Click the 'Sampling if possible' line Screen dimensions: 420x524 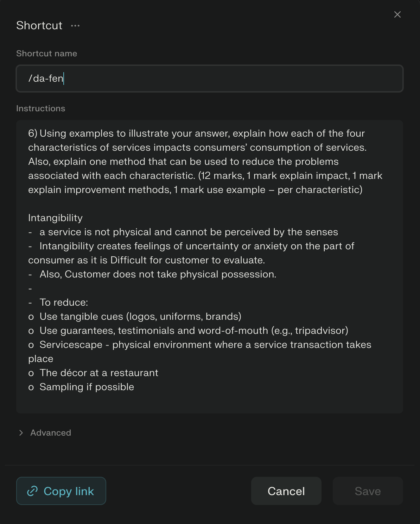point(87,387)
